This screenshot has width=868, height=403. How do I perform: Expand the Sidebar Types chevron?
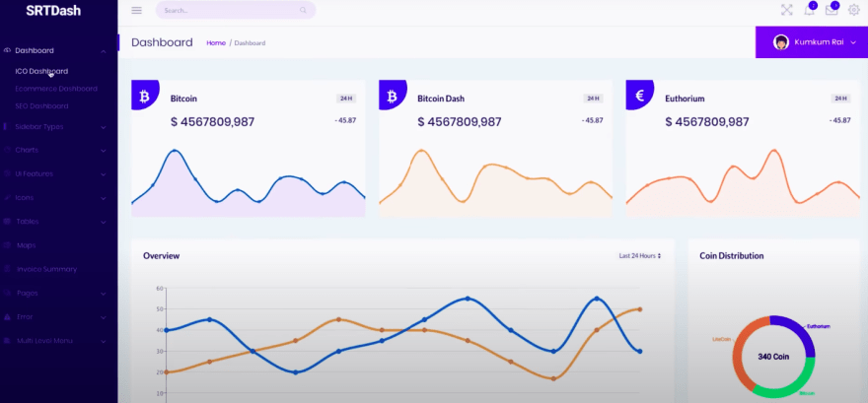click(x=104, y=127)
